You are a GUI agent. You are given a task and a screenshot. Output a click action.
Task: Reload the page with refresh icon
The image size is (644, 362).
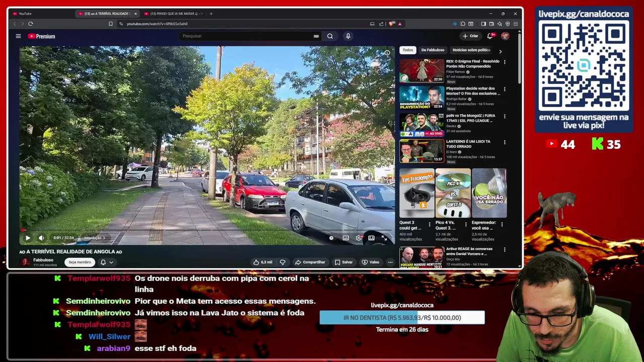coord(31,24)
